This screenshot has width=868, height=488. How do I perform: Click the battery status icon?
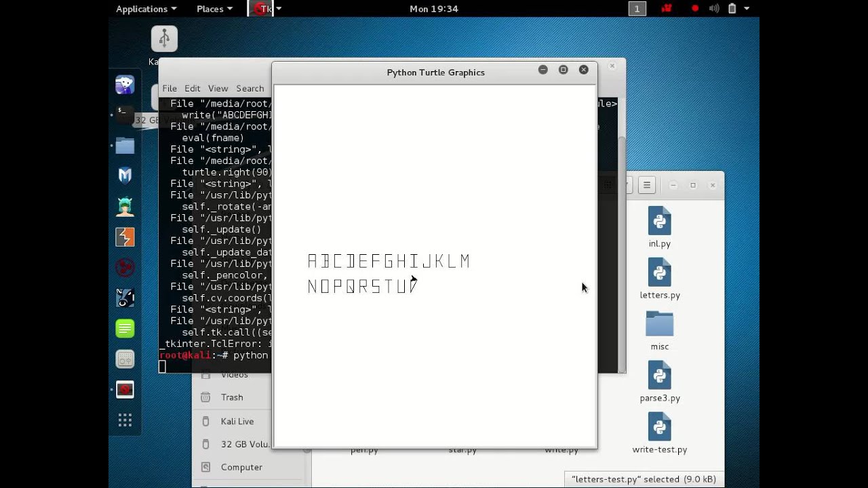pos(732,9)
